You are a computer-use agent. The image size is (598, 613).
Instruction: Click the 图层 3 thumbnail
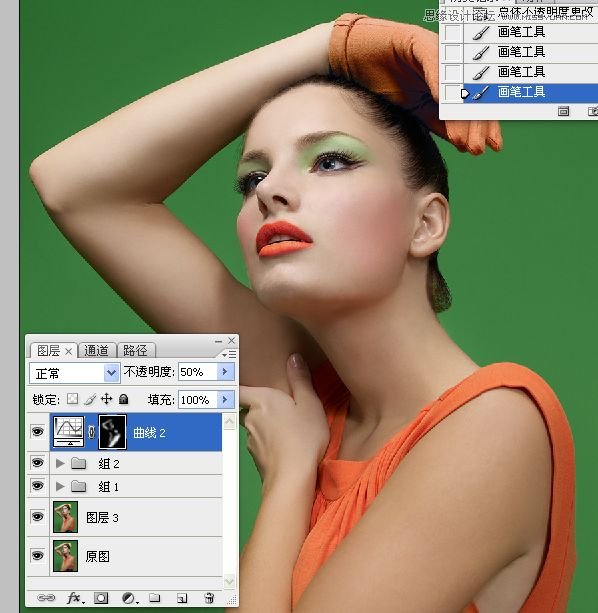coord(65,517)
